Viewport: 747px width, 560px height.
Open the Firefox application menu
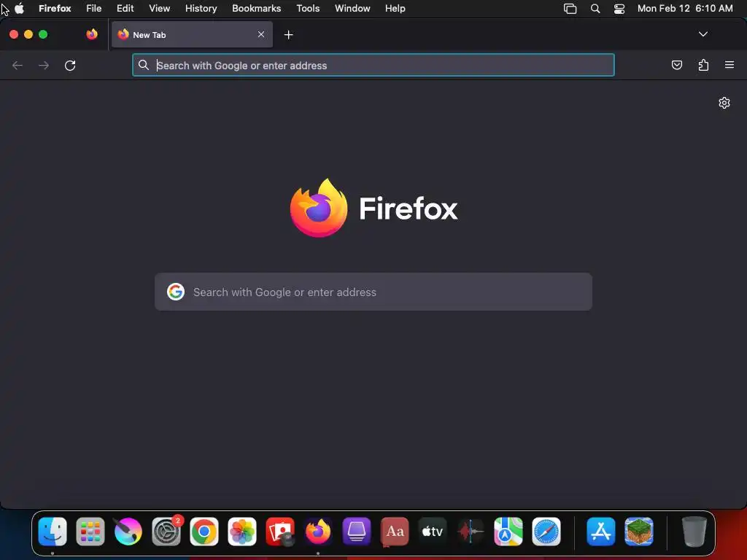point(55,8)
